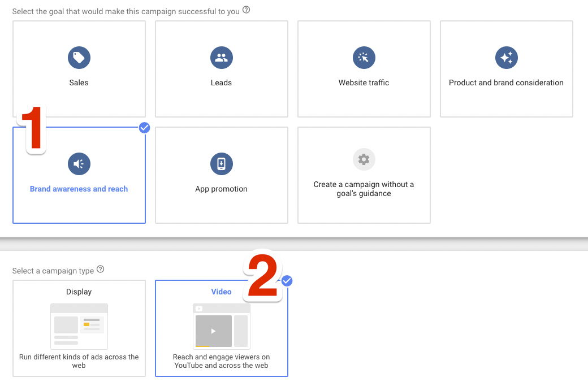This screenshot has height=382, width=588.
Task: Uncheck the Brand awareness and reach checkmark
Action: coord(144,128)
